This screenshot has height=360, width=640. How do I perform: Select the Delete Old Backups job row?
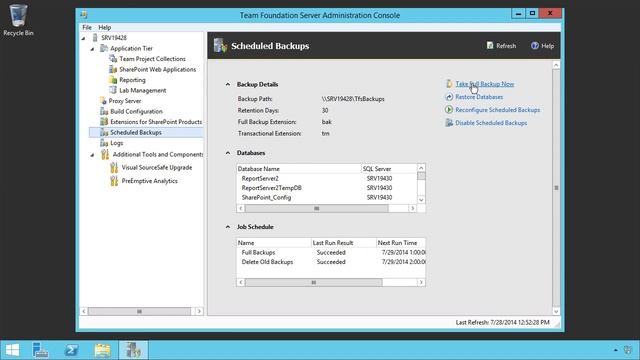pos(331,262)
